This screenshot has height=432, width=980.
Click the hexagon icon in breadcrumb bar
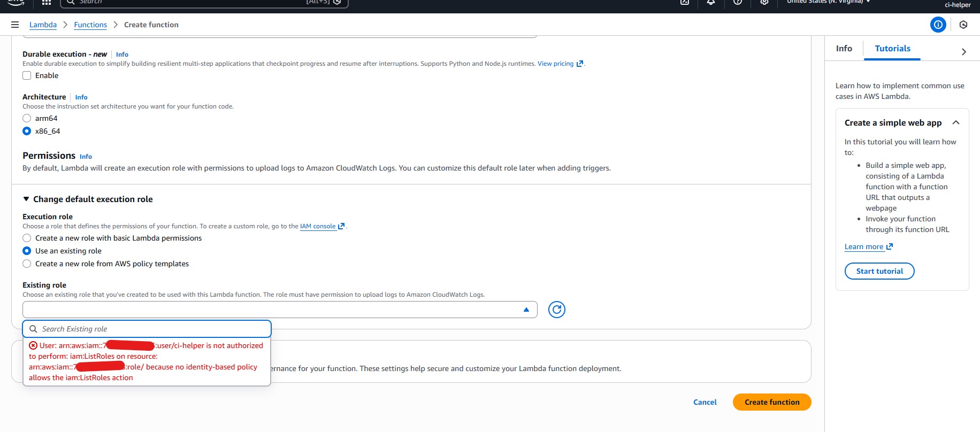pyautogui.click(x=963, y=25)
